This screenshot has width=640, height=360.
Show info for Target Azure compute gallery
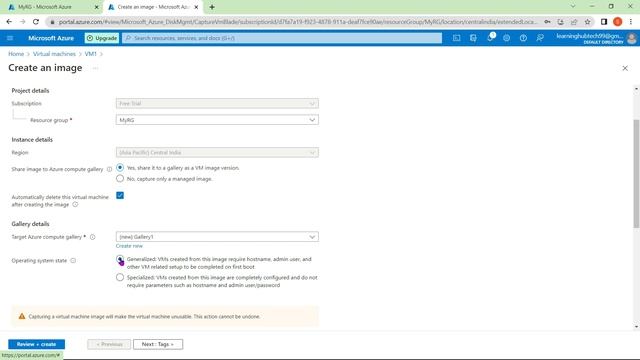(x=93, y=237)
